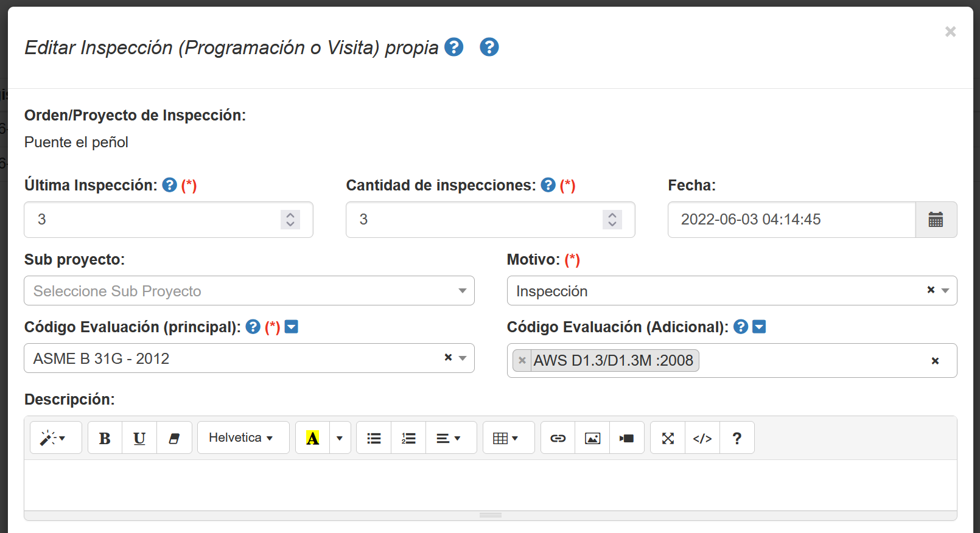980x533 pixels.
Task: Insert a video with the video icon
Action: click(x=627, y=438)
